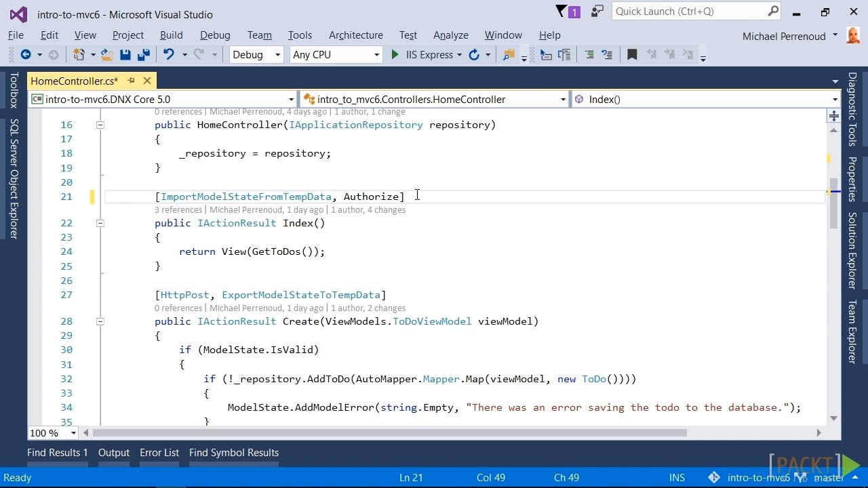Screen dimensions: 868x488
Task: Click the Save All icon
Action: (143, 55)
